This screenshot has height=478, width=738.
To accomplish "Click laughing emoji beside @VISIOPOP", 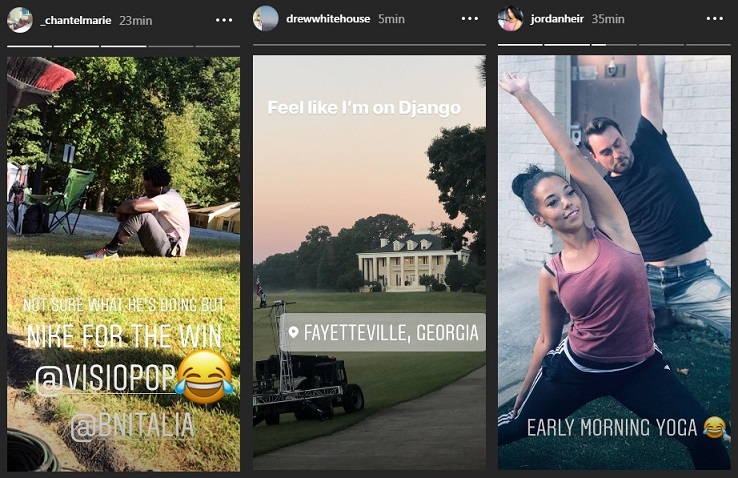I will (x=205, y=377).
